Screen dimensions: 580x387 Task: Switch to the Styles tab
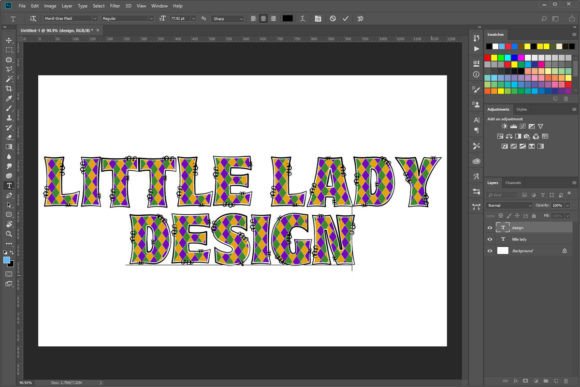click(x=522, y=110)
